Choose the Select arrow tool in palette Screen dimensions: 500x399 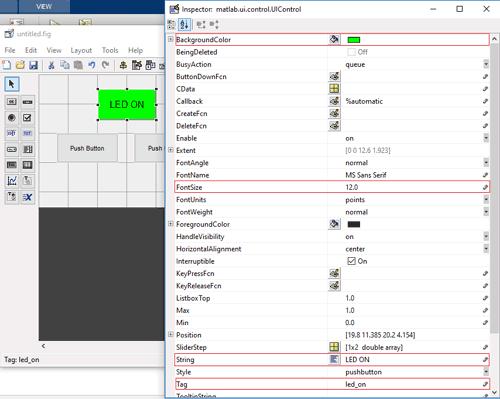12,84
